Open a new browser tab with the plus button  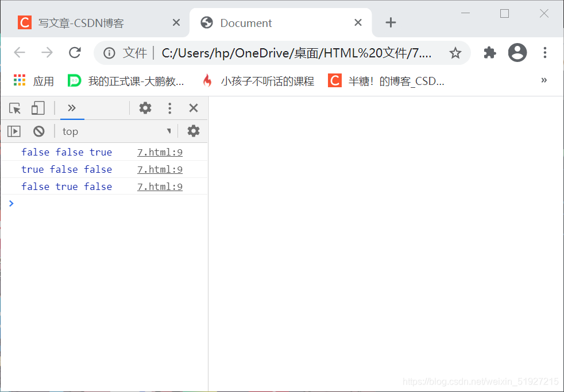(x=391, y=22)
